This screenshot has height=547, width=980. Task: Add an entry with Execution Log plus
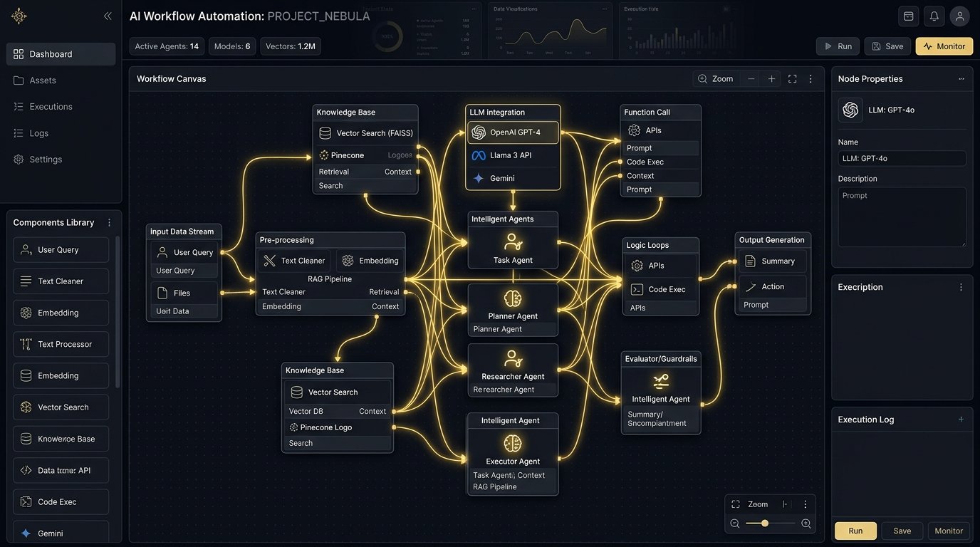point(961,420)
